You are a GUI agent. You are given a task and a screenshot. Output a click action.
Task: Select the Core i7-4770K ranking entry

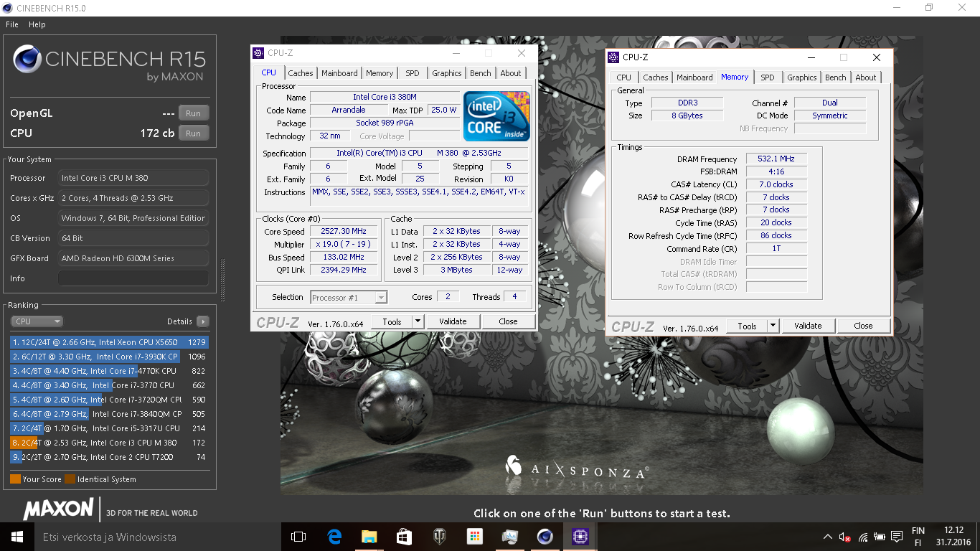pos(109,371)
